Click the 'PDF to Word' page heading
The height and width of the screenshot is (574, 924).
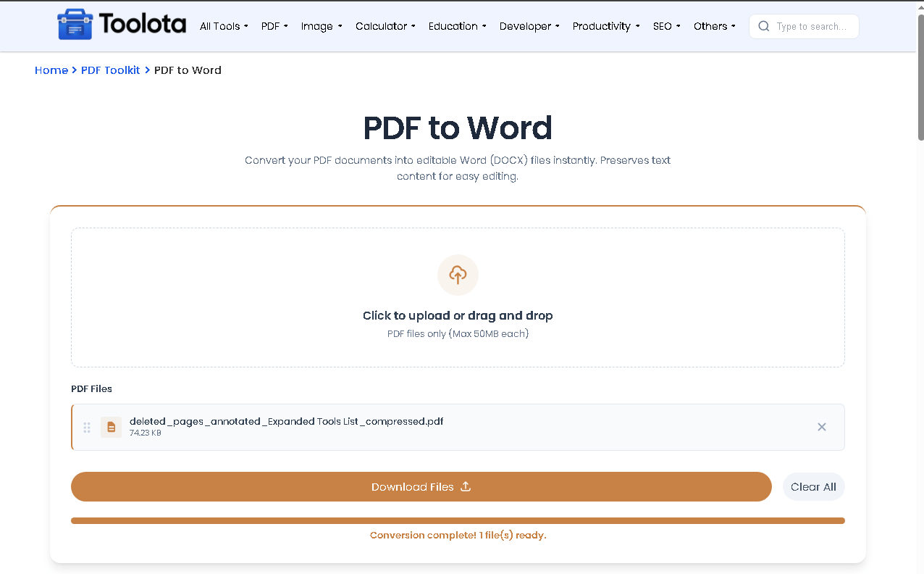coord(458,128)
